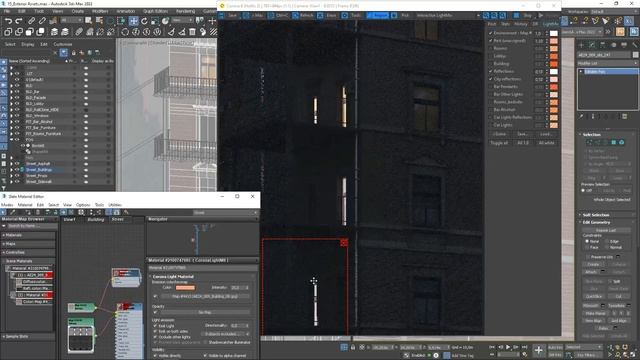Toggle Emit Light checkbox in material
Screen dimensions: 640x360
(x=155, y=326)
